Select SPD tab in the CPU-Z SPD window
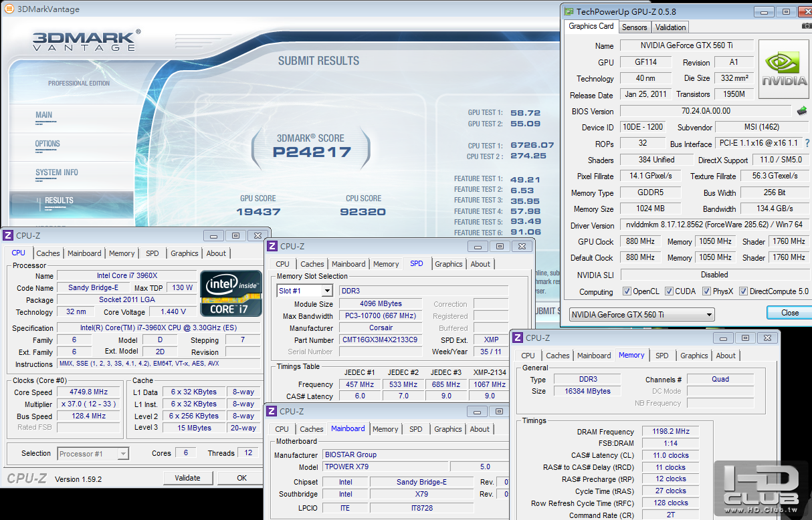Viewport: 812px width, 520px height. [417, 263]
